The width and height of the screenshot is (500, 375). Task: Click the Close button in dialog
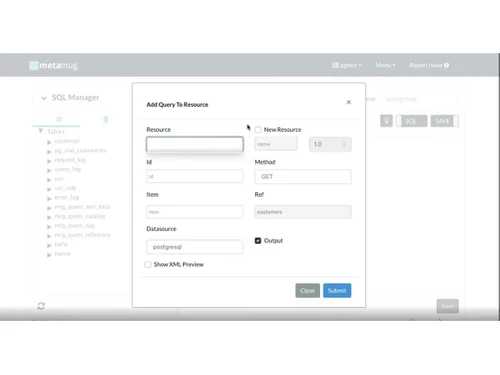point(307,291)
